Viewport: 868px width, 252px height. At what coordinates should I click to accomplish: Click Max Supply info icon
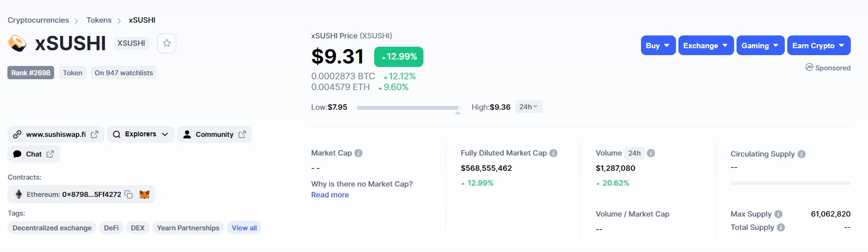778,214
